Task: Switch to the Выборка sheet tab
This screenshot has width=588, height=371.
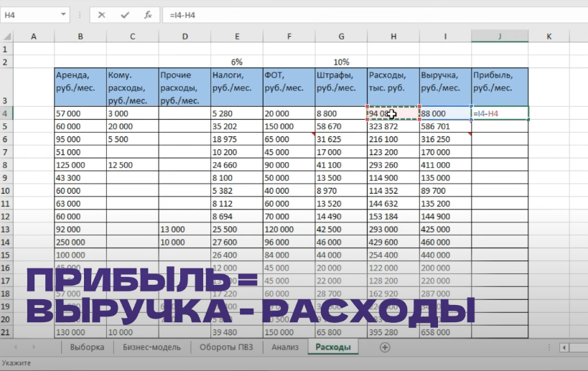Action: click(x=87, y=347)
